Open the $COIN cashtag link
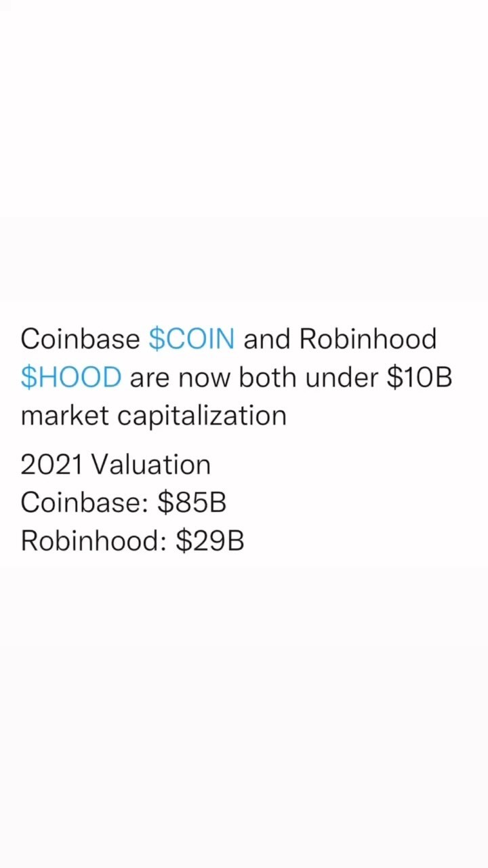488x868 pixels. pos(192,339)
